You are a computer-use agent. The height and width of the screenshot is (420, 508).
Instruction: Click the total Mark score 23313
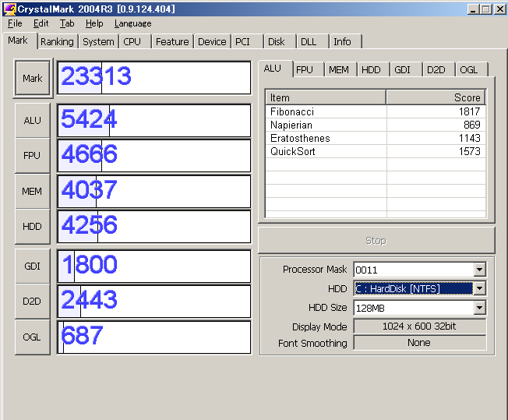[x=154, y=78]
